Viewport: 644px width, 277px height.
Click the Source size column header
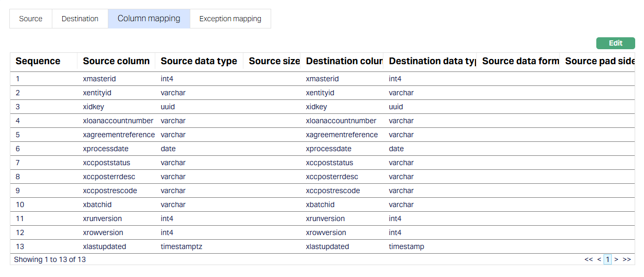(274, 61)
